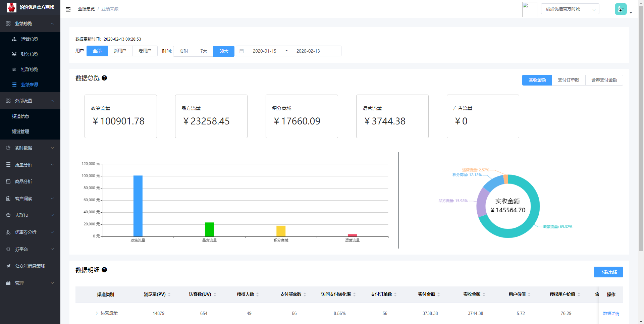The image size is (644, 324).
Task: Expand the 运营流量 table row
Action: point(97,313)
